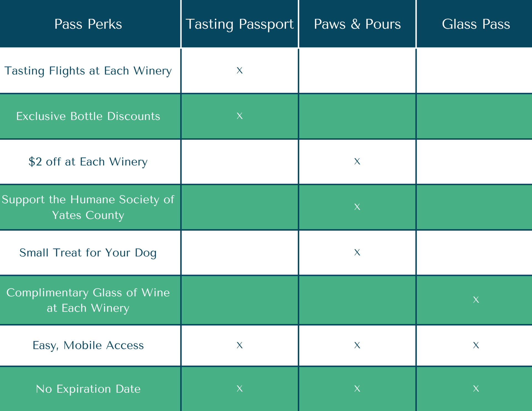Click X for Complimentary Glass under Glass Pass
The image size is (532, 411).
coord(476,300)
